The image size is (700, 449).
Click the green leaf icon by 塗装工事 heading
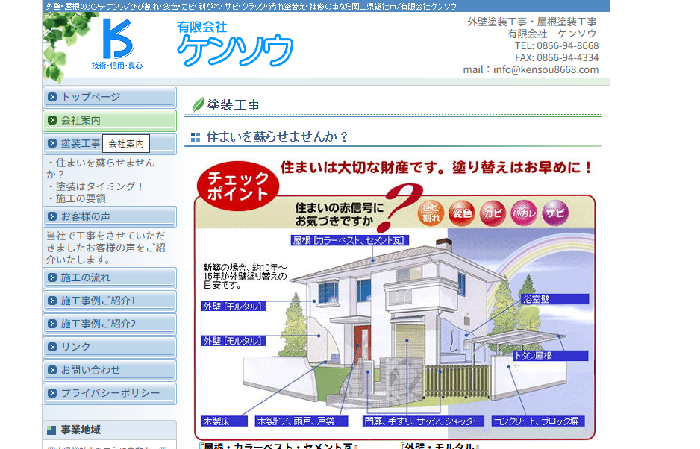(x=198, y=105)
